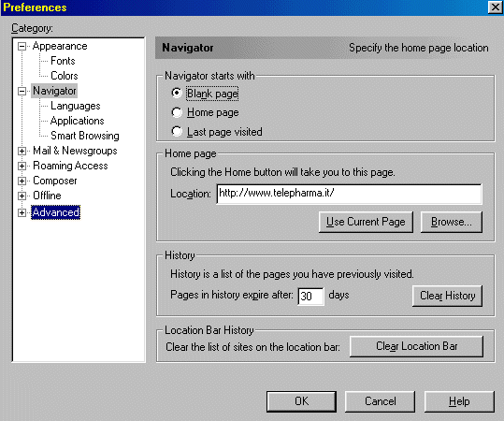
Task: Clear browsing history with Clear History
Action: click(447, 296)
